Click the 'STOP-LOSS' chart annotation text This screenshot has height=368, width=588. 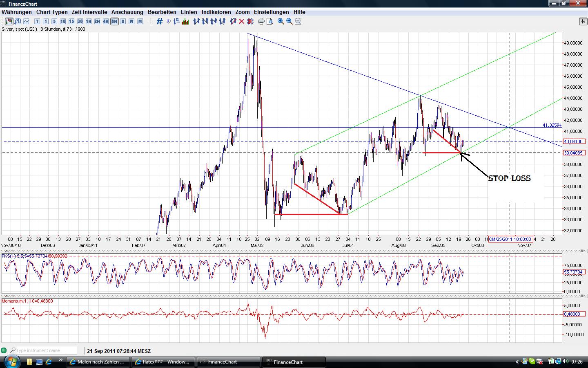(510, 178)
